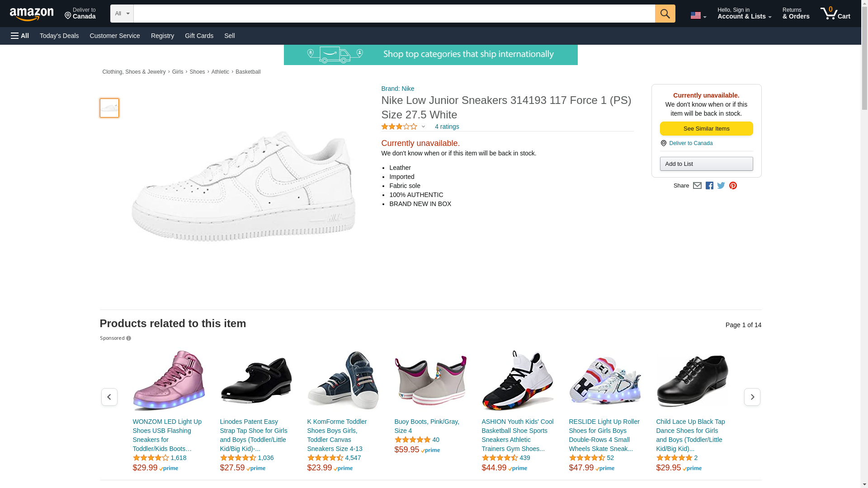
Task: Click the See Similar Items button
Action: tap(706, 129)
